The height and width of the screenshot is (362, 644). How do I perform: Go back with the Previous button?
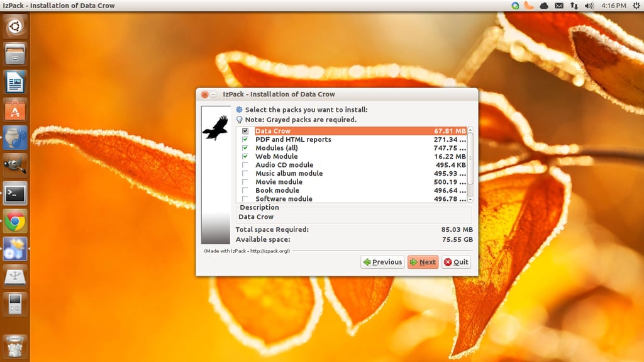click(382, 262)
